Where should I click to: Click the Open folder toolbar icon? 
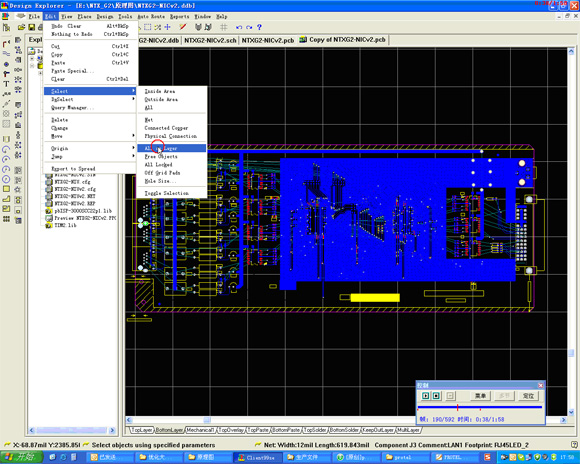(x=22, y=27)
